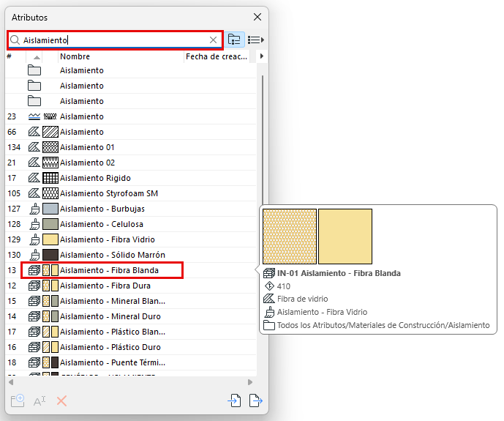Click fill type icon of Aislamiento 02
The height and width of the screenshot is (421, 504).
[x=34, y=163]
